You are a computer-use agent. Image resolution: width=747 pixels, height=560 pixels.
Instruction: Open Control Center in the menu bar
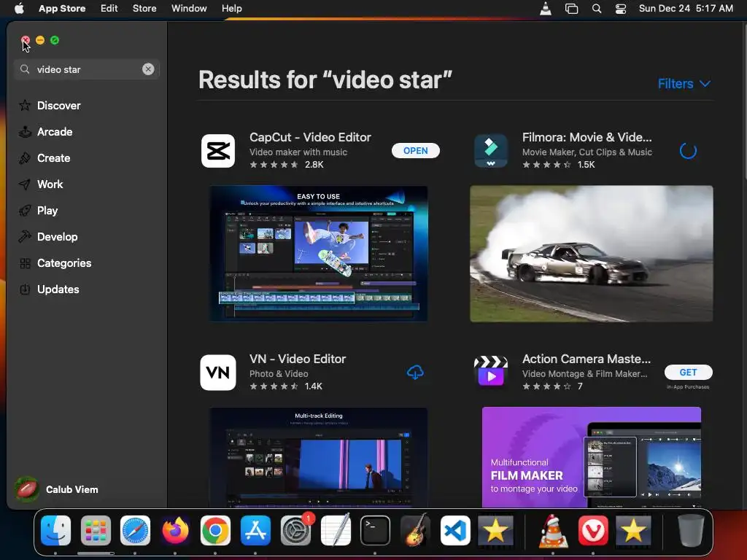point(621,9)
